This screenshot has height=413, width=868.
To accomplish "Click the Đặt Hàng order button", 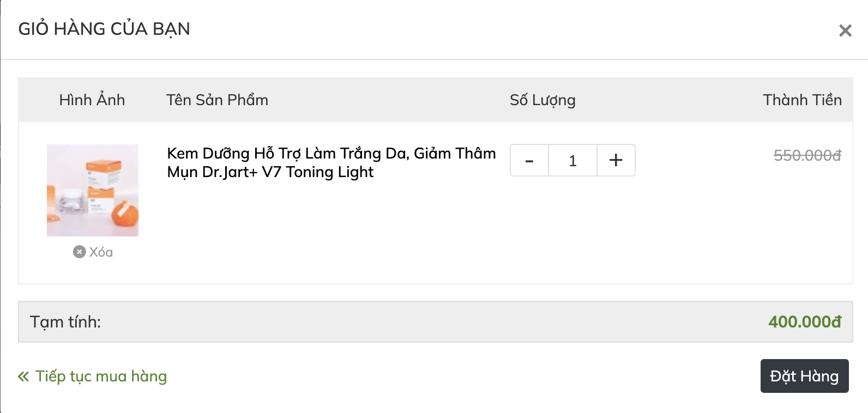I will (804, 376).
